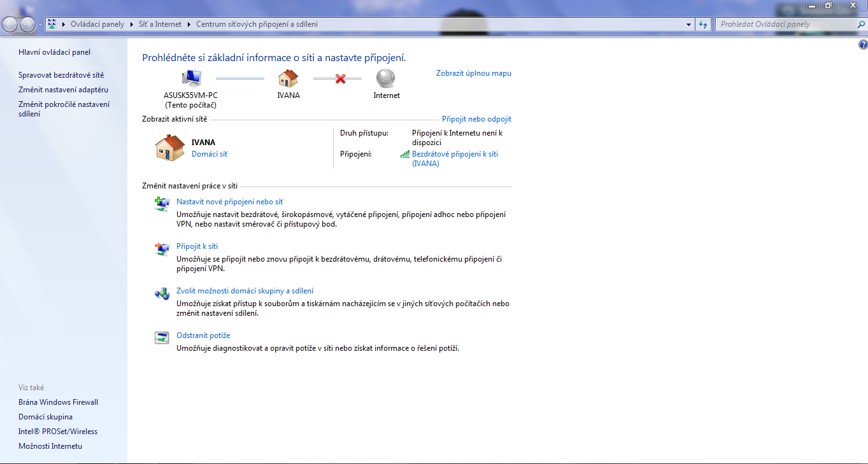Click the Nastavit nové připojení icon

(x=162, y=203)
